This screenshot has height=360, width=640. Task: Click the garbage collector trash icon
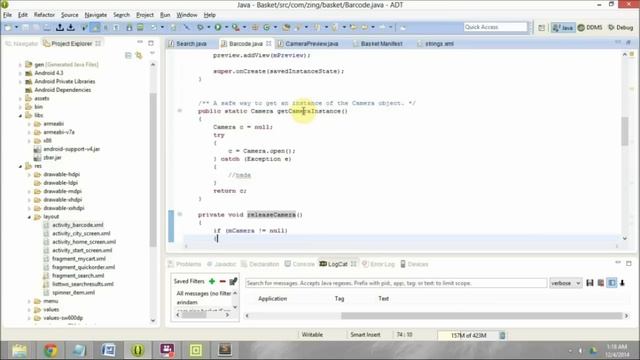click(502, 336)
